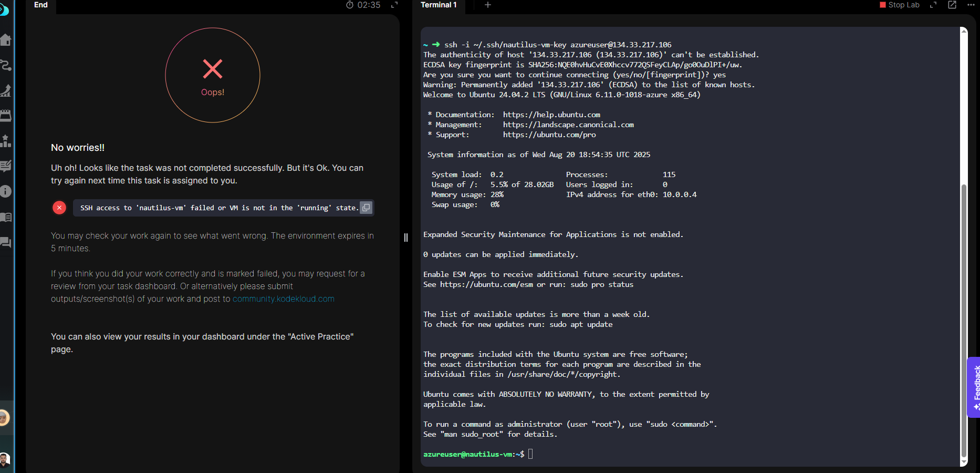Click the KodeKloud logo at sidebar top
This screenshot has height=473, width=980.
(4, 9)
